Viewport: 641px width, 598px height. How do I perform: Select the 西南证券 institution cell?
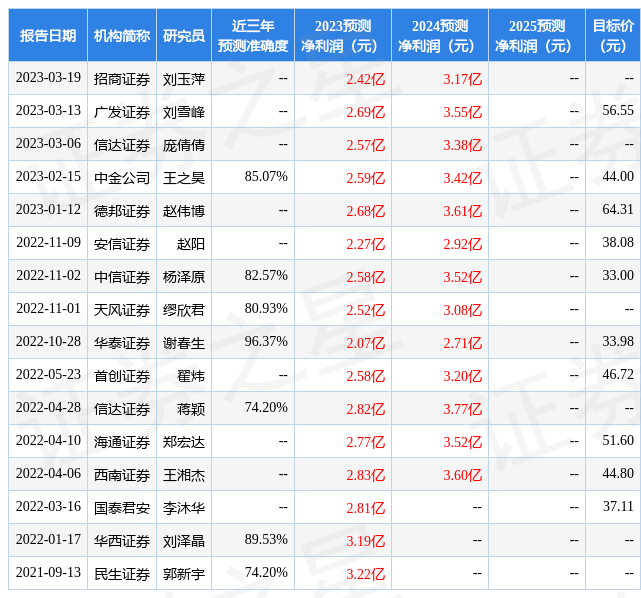coord(122,475)
